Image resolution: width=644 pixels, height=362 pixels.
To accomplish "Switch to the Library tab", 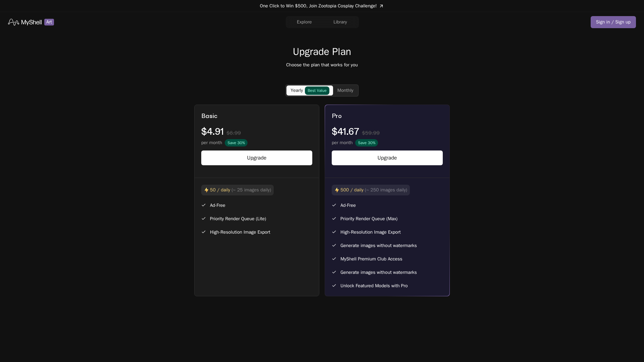I will tap(340, 22).
